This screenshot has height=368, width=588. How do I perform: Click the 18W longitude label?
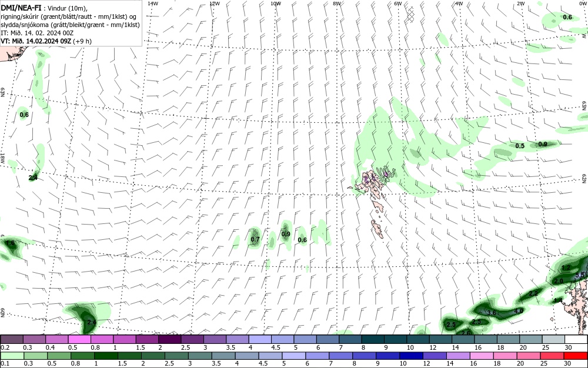(x=2, y=158)
